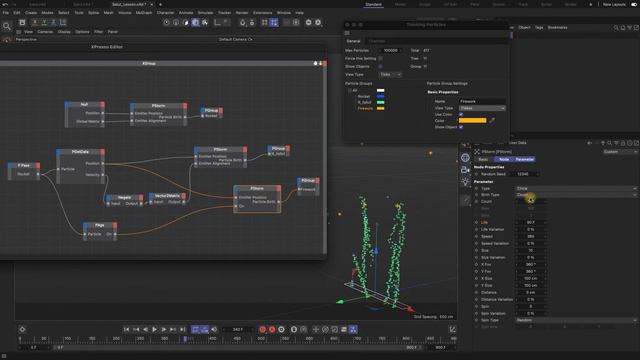Click the autokeying red button
Screen dimensions: 640x360
[x=272, y=329]
